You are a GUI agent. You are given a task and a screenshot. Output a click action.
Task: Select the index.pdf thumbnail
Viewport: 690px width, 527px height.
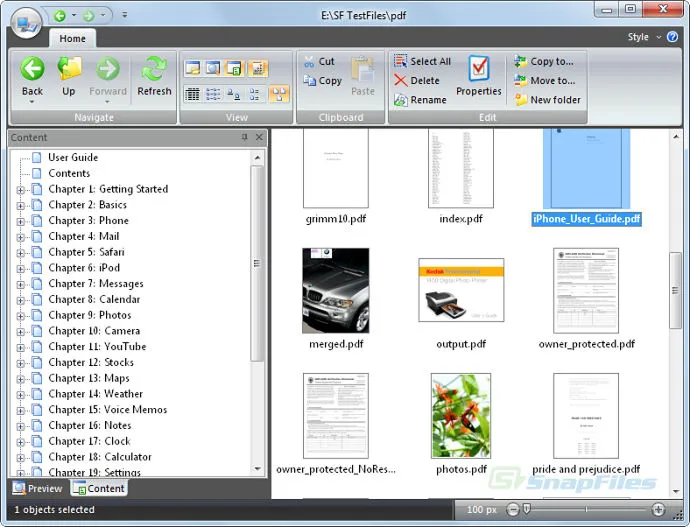point(461,168)
